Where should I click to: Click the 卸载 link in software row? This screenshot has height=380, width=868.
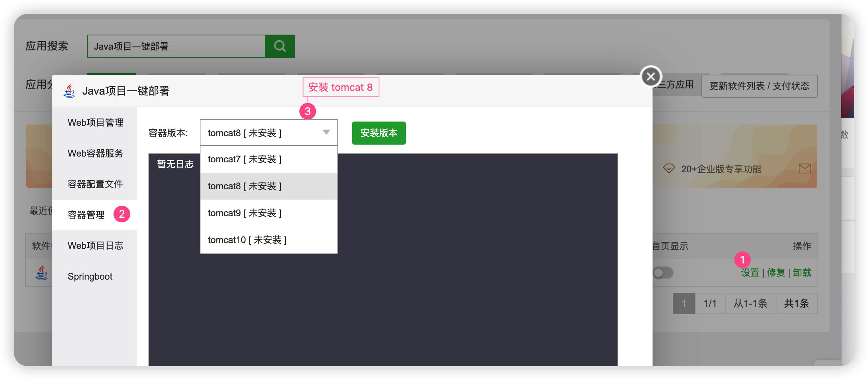[802, 273]
